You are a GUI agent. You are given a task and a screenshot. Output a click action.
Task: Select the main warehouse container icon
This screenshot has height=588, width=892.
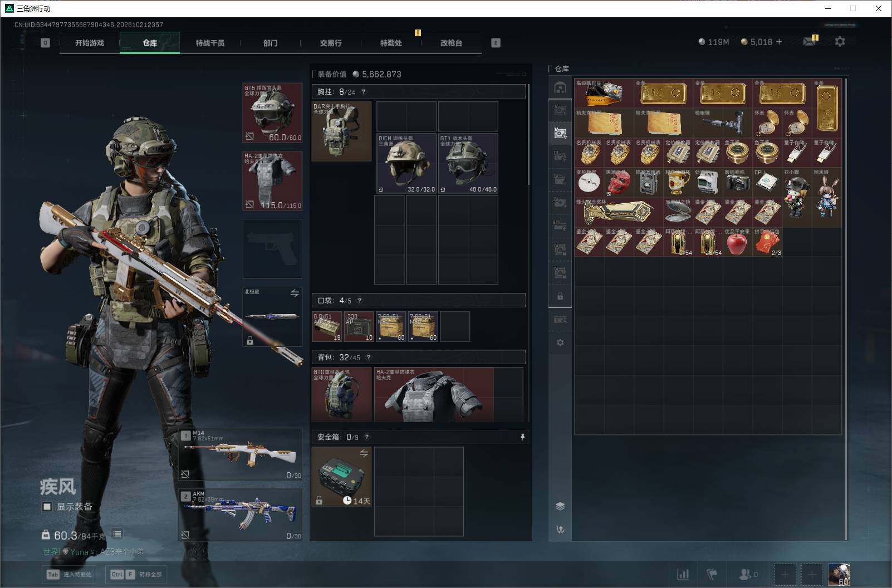click(x=560, y=87)
